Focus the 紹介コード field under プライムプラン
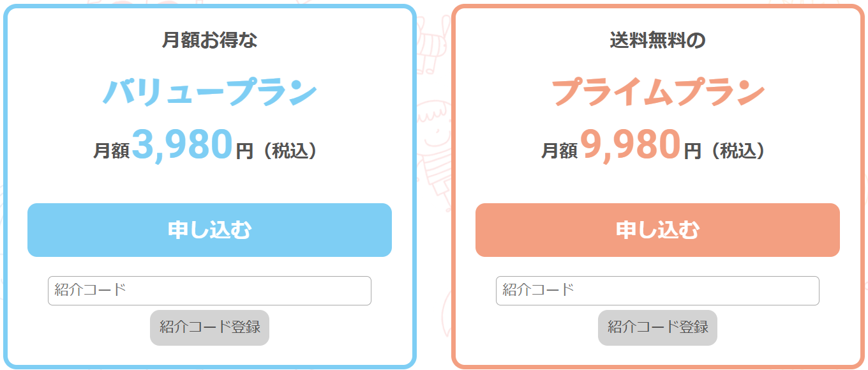Viewport: 868px width, 370px height. tap(657, 291)
